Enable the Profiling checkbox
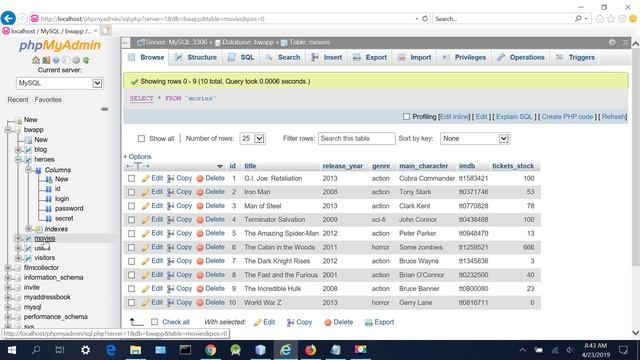Viewport: 640px width, 360px height. (x=406, y=117)
